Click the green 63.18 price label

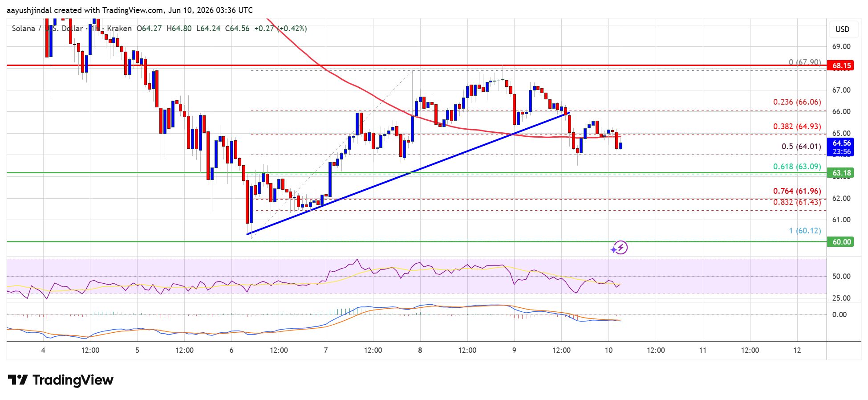point(840,173)
